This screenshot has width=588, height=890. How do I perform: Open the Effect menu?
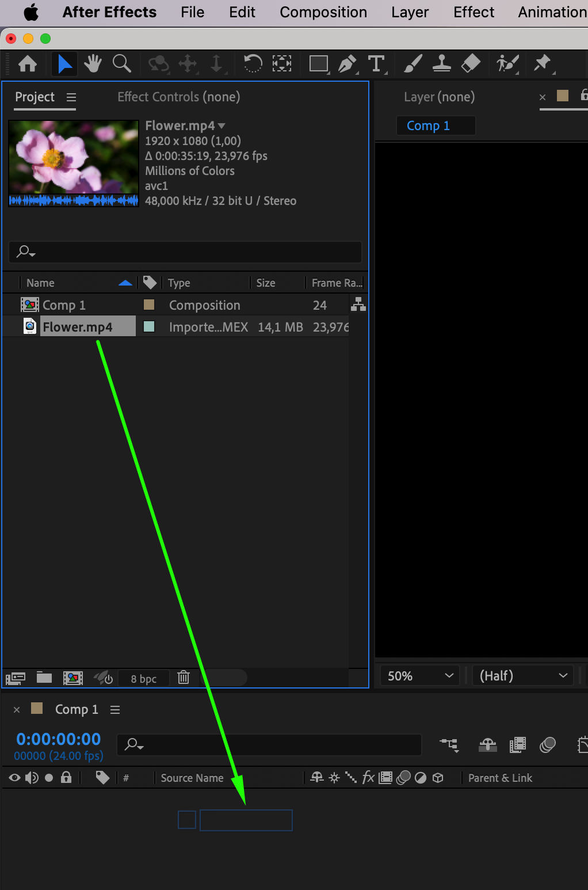474,12
